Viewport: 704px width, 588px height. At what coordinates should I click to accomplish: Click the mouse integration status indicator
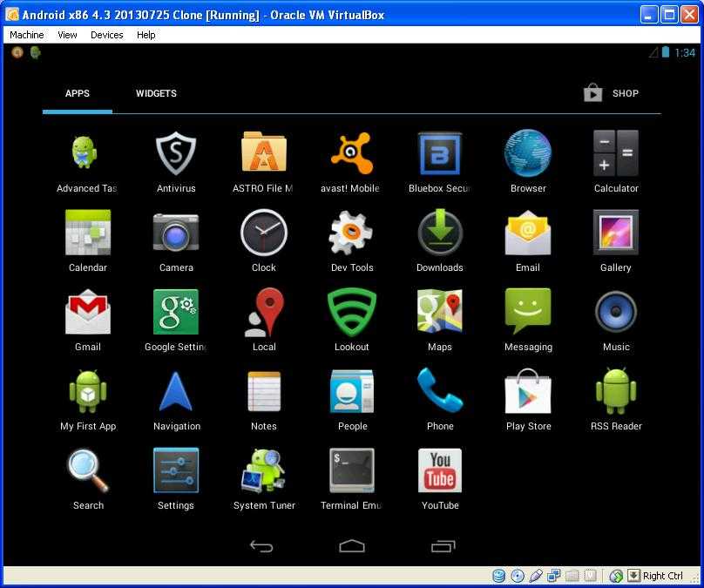617,576
